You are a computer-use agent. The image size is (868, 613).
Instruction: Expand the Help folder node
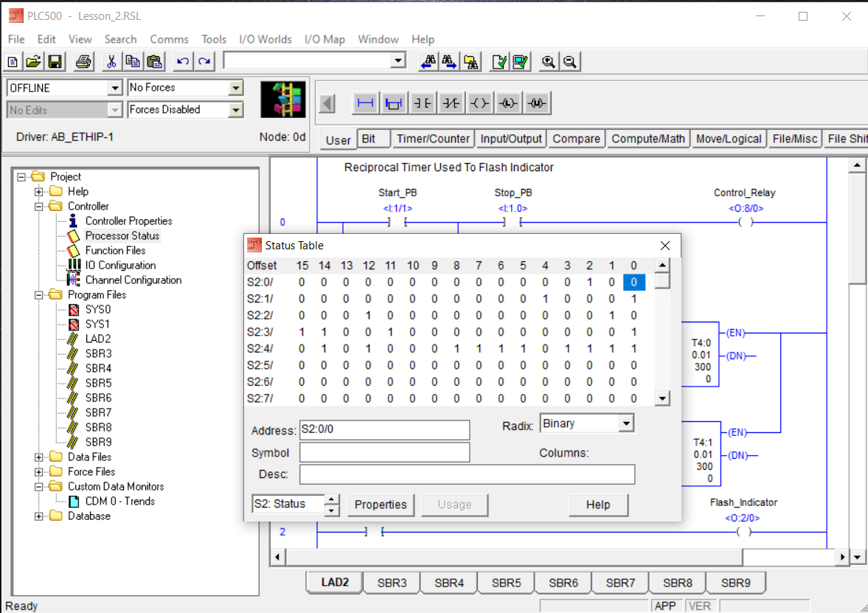click(39, 192)
